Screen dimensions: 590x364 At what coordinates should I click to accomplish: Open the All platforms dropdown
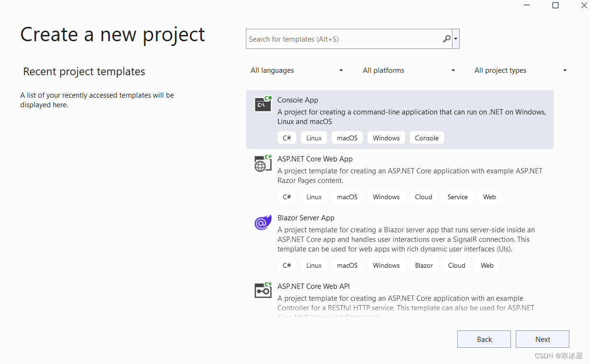tap(408, 70)
